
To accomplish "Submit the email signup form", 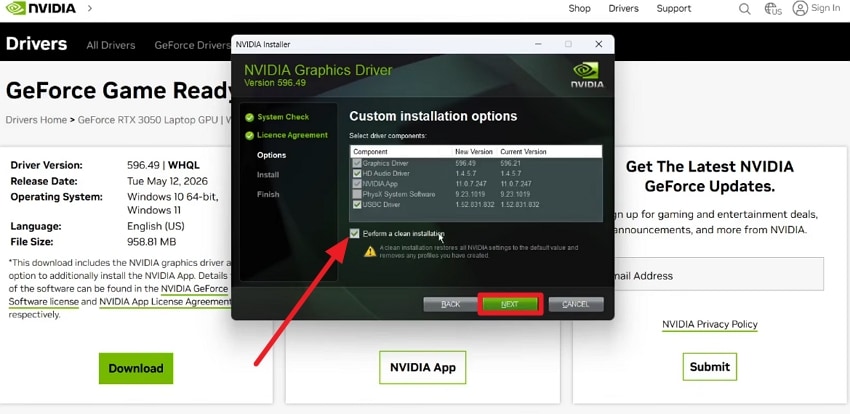I will 710,367.
